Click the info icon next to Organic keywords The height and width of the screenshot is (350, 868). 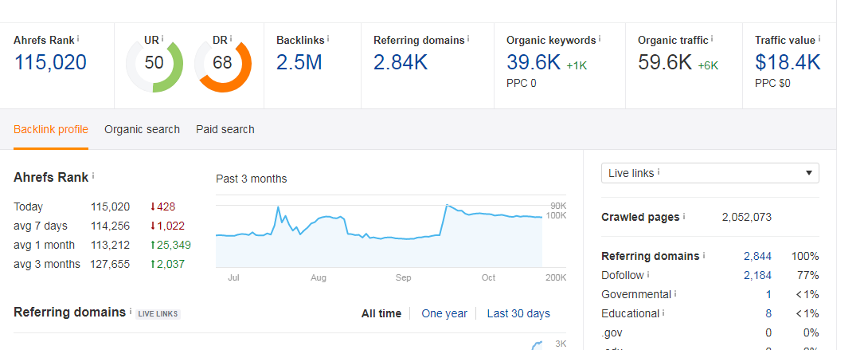tap(600, 38)
